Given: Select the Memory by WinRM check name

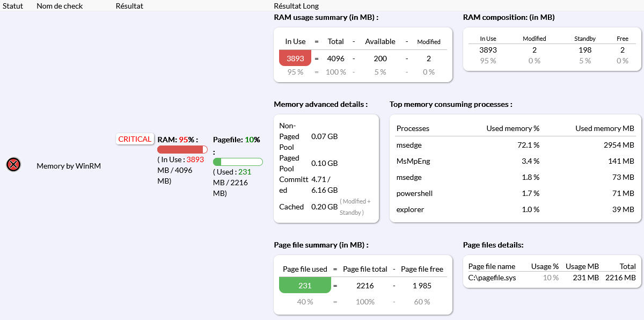Looking at the screenshot, I should coord(69,166).
